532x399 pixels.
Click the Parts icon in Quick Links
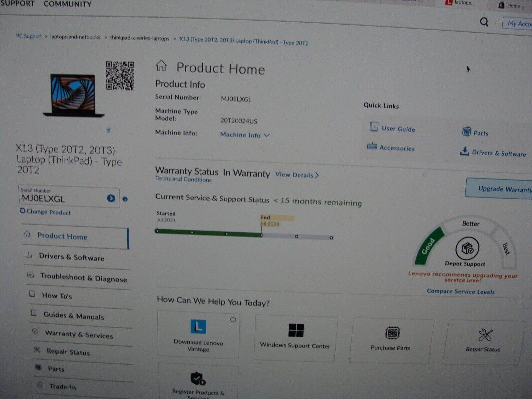pos(467,132)
